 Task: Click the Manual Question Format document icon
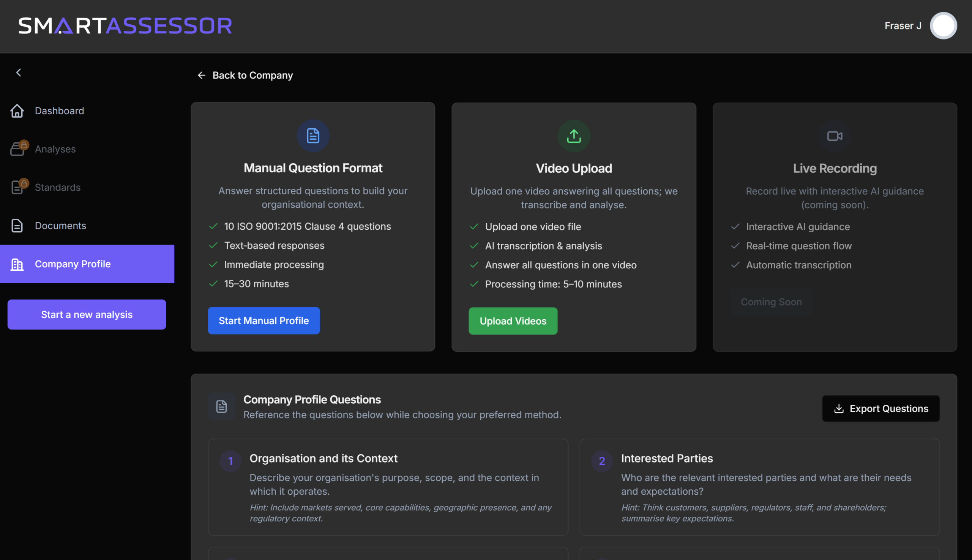pyautogui.click(x=313, y=136)
